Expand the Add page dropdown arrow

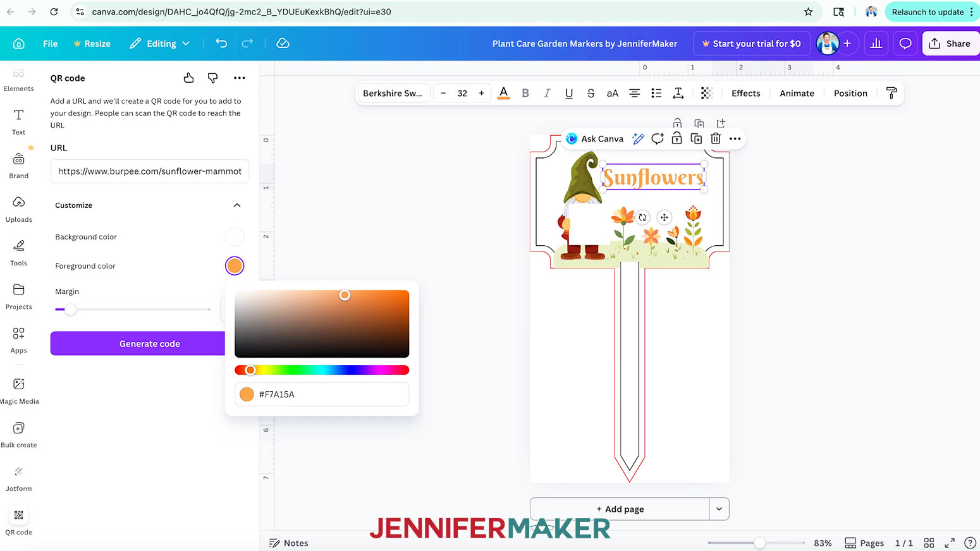coord(719,509)
